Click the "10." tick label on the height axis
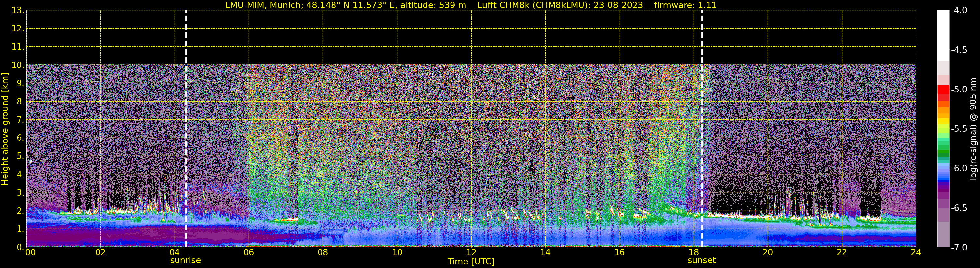The height and width of the screenshot is (268, 980). (x=18, y=65)
